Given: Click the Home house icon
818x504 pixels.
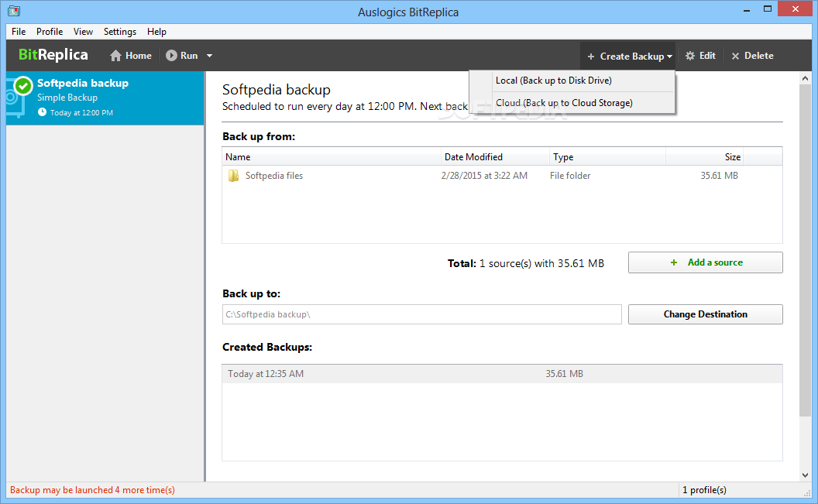Looking at the screenshot, I should coord(116,55).
